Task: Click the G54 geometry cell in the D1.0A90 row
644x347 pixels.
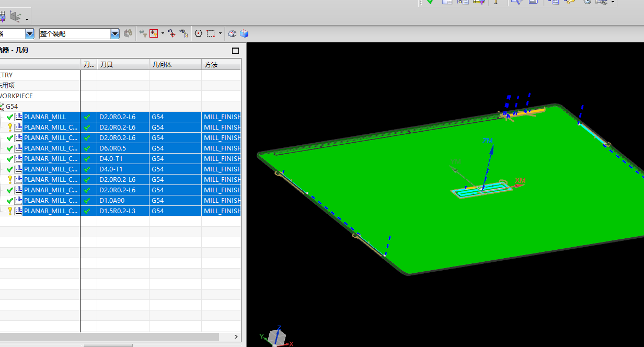Action: [175, 201]
